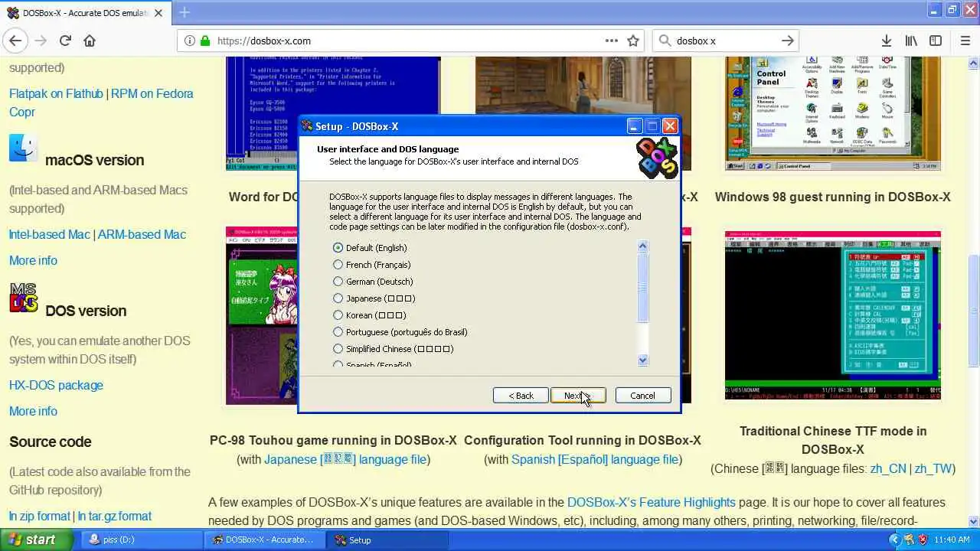Click the system tray clock
Viewport: 980px width, 551px height.
(952, 540)
